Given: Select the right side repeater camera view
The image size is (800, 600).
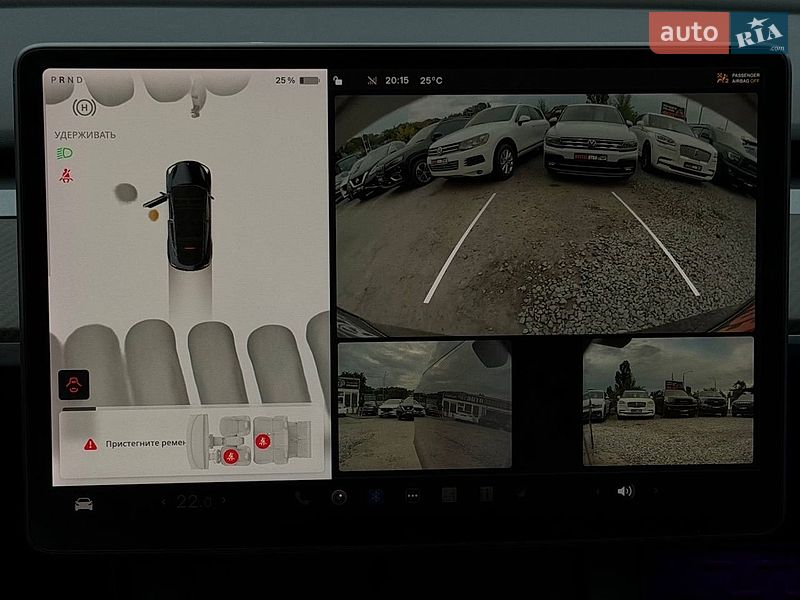Looking at the screenshot, I should click(668, 401).
